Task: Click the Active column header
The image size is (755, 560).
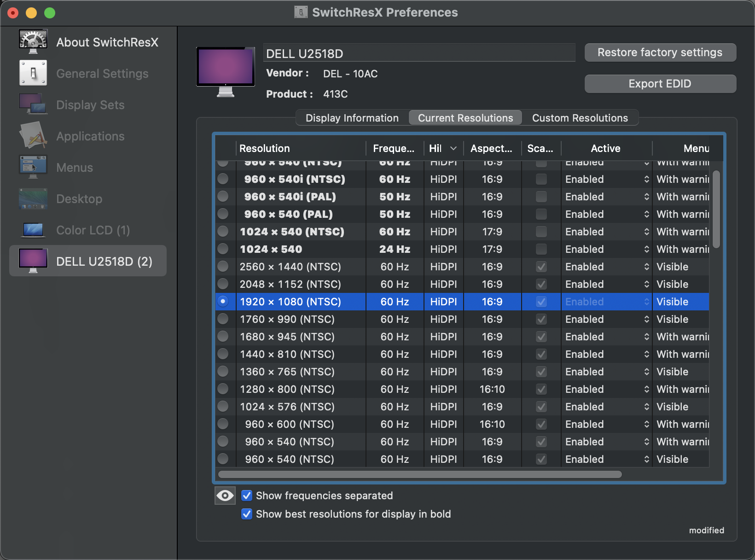Action: (606, 148)
